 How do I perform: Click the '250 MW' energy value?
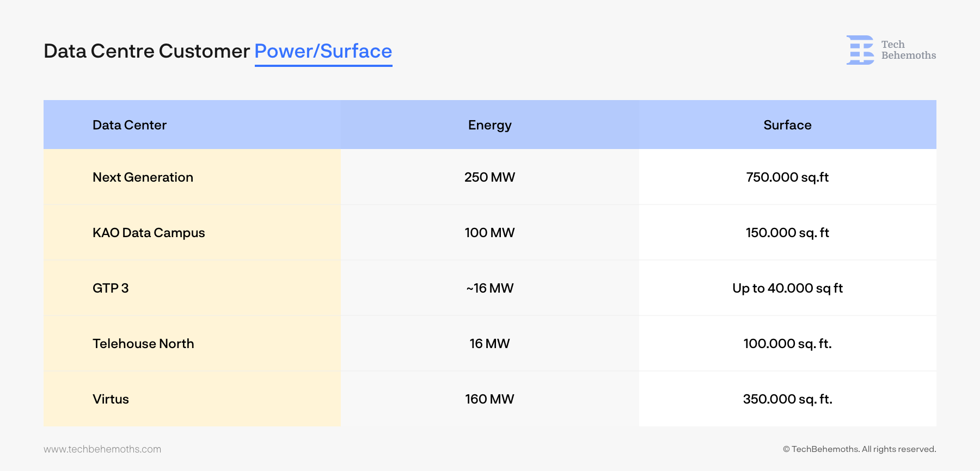(x=489, y=177)
